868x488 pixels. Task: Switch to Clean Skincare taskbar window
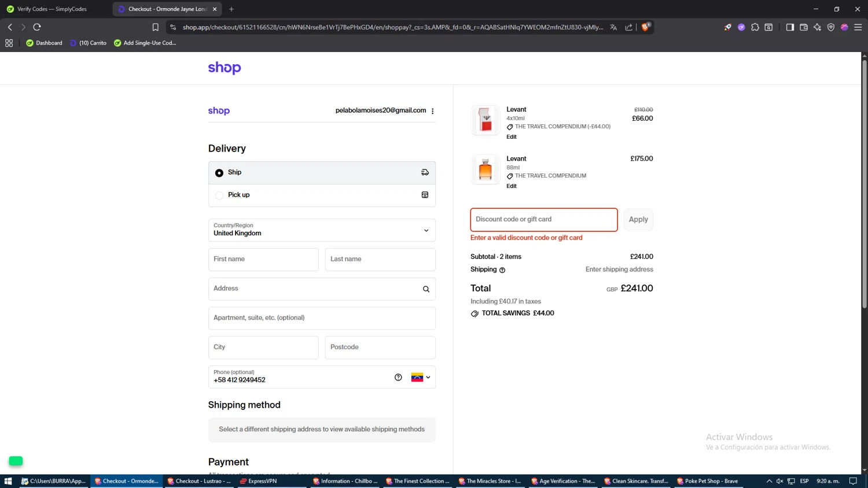tap(636, 481)
